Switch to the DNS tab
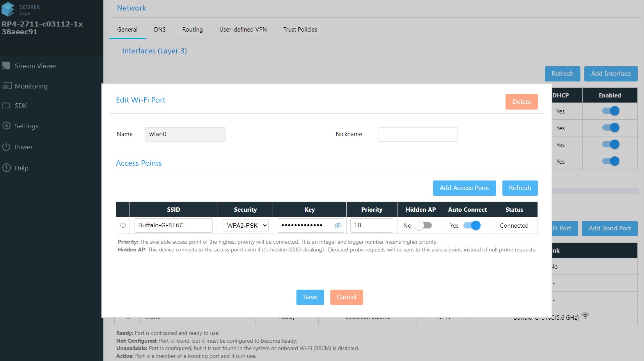Viewport: 644px width, 361px height. tap(160, 30)
